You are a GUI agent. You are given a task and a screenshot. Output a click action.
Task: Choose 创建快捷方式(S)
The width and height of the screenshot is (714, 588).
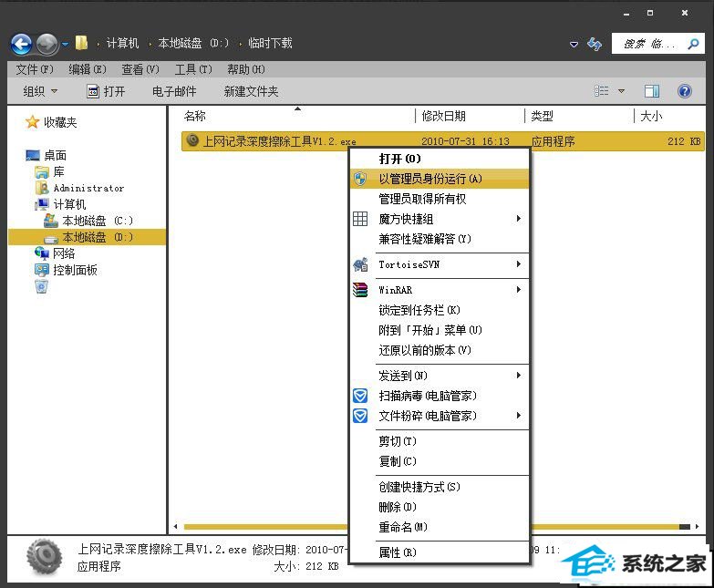click(x=439, y=487)
